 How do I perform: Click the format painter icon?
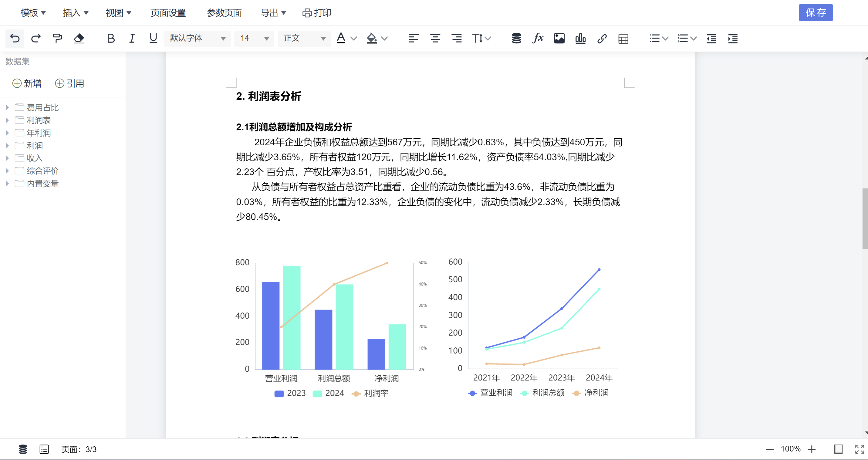58,39
